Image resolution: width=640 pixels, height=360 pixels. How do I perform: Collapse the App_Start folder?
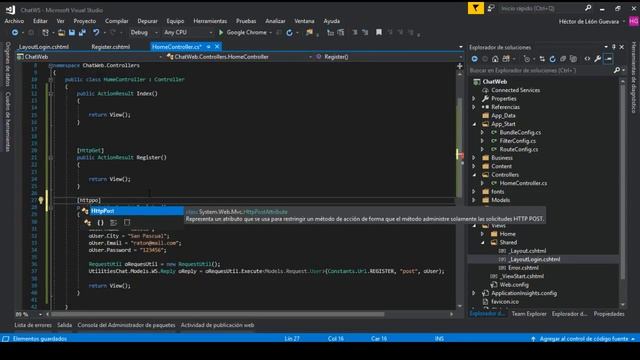pyautogui.click(x=474, y=124)
